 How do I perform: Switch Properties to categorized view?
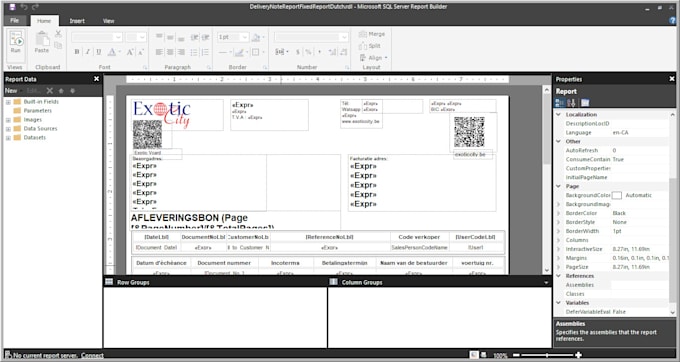pos(559,103)
